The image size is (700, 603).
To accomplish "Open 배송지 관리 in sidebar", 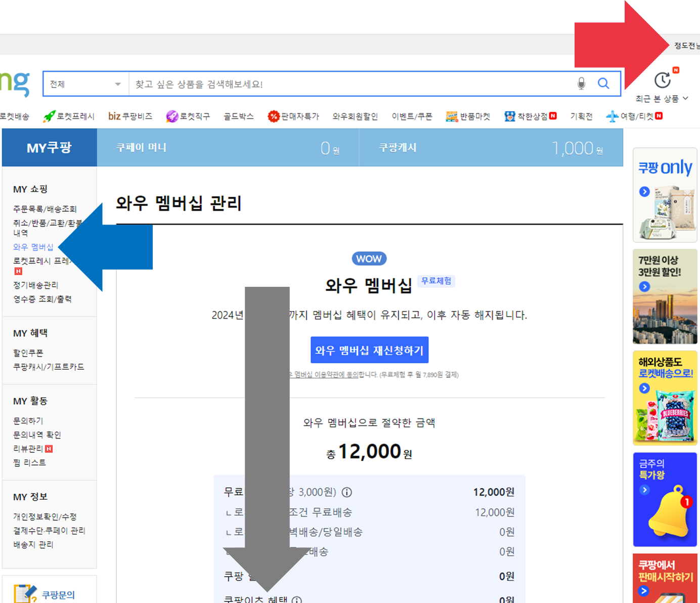I will click(33, 544).
